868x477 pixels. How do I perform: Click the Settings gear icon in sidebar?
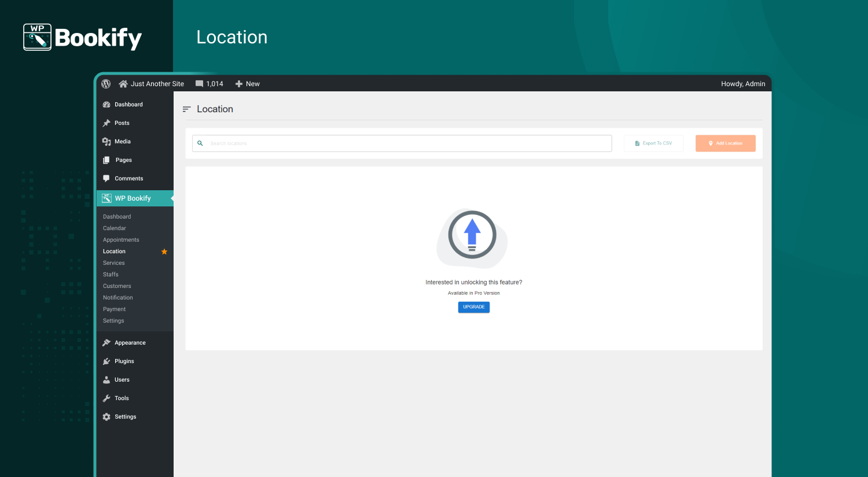[x=107, y=416]
